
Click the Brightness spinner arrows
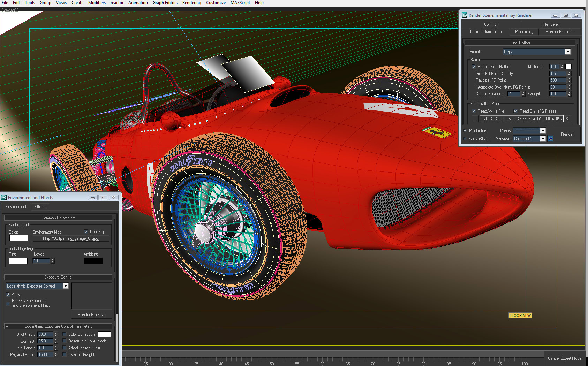[x=55, y=334]
